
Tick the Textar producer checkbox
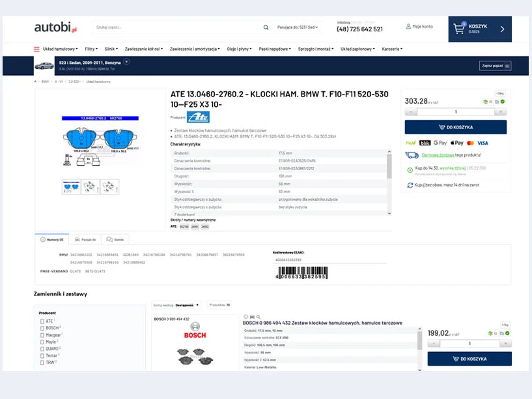click(x=42, y=355)
